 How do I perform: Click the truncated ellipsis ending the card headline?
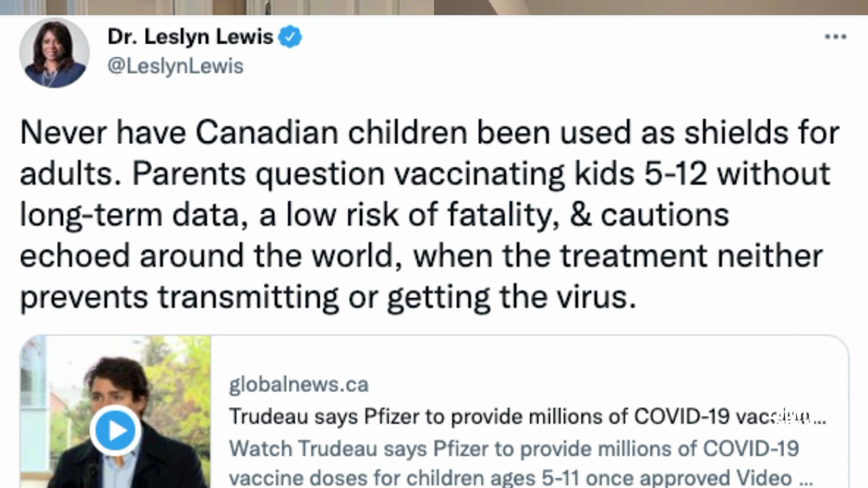(819, 418)
